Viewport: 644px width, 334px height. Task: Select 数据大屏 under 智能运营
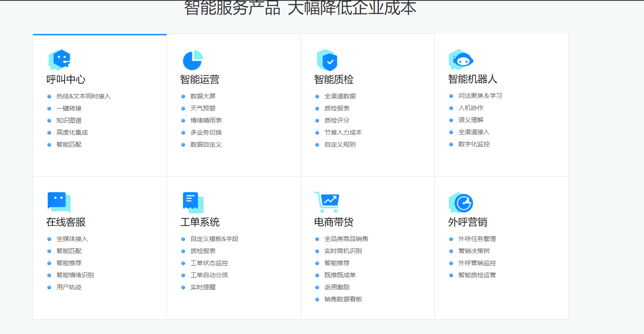(203, 96)
